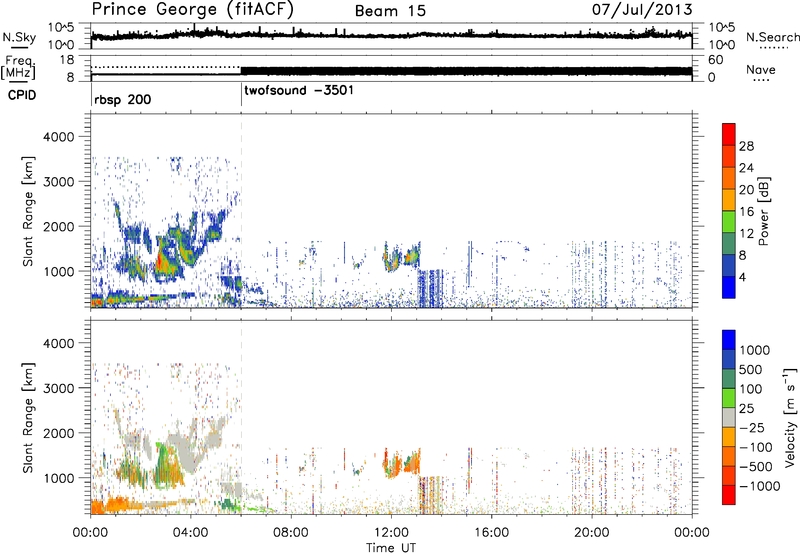800x554 pixels.
Task: Click the red high-power scatter peak near 03:00
Action: 159,262
